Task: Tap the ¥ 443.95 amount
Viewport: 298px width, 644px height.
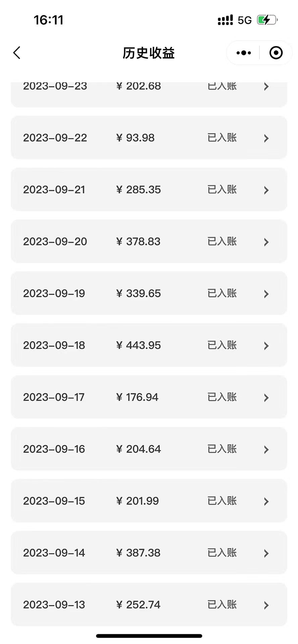Action: (139, 345)
